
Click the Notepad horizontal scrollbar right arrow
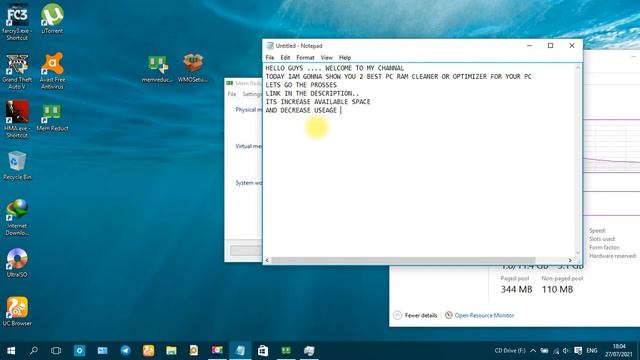570,260
